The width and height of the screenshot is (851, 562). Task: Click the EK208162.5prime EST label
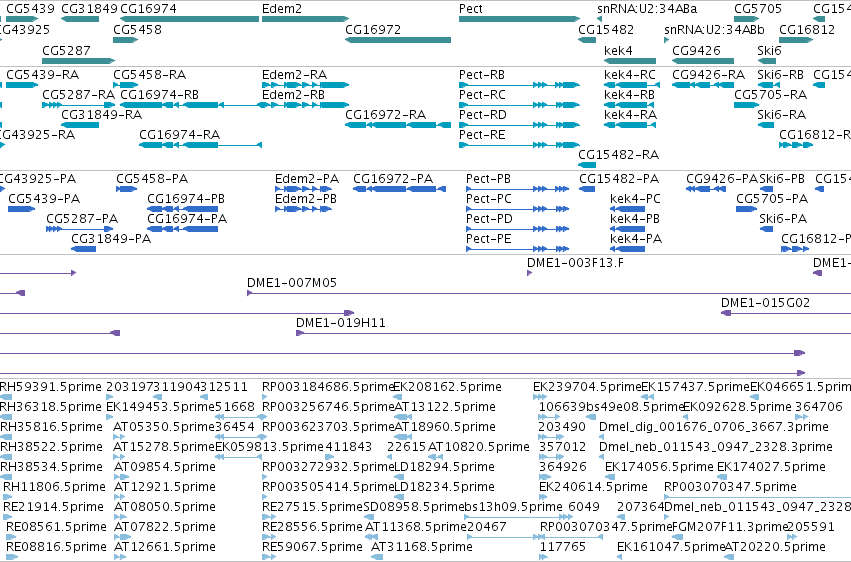coord(447,387)
